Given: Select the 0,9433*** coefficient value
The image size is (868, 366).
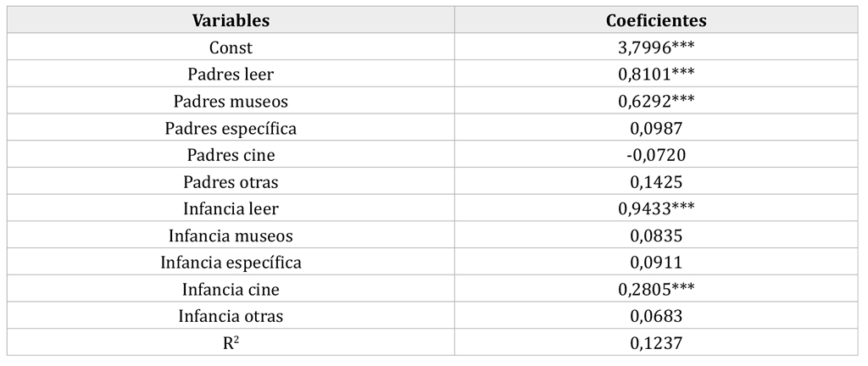Looking at the screenshot, I should point(656,208).
